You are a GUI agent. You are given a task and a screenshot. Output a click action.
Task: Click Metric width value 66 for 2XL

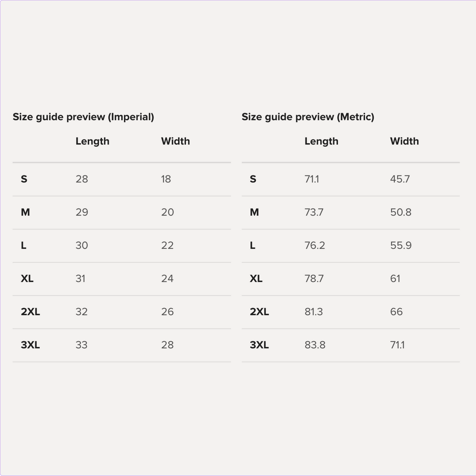pyautogui.click(x=396, y=312)
